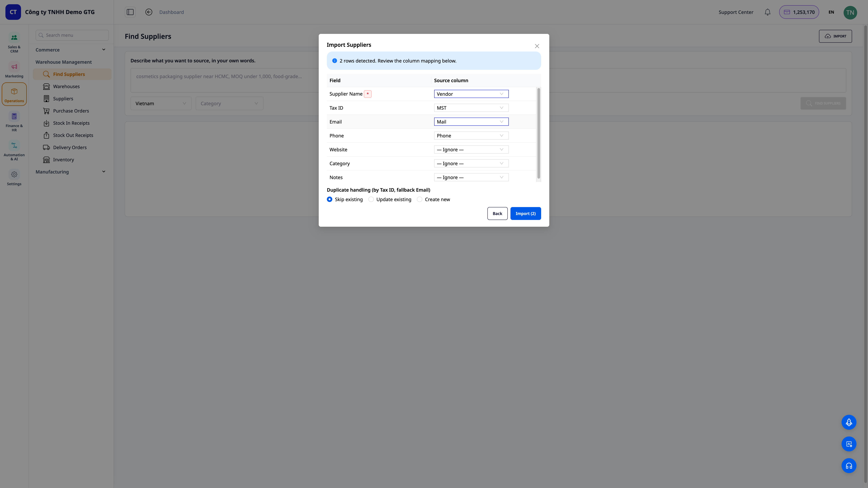Open the Automation & AI module icon
This screenshot has height=488, width=868.
point(14,146)
